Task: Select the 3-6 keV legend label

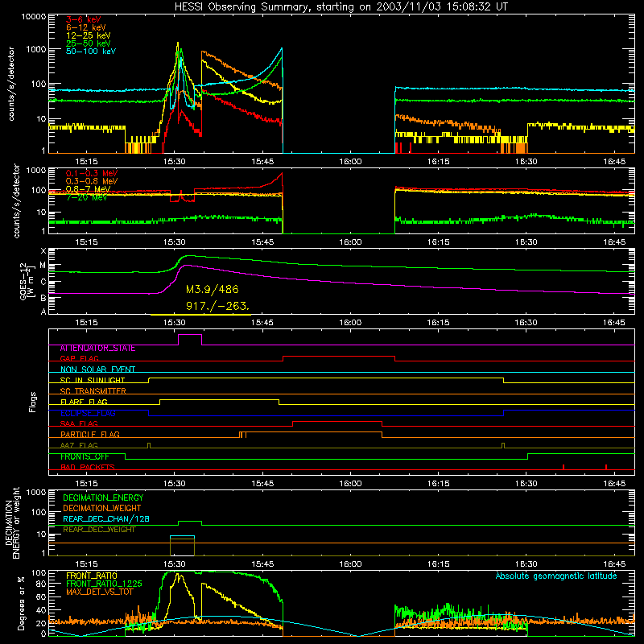Action: [x=83, y=19]
